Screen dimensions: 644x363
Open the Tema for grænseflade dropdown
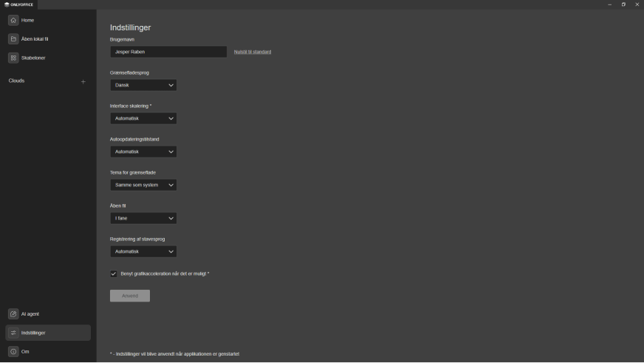143,185
